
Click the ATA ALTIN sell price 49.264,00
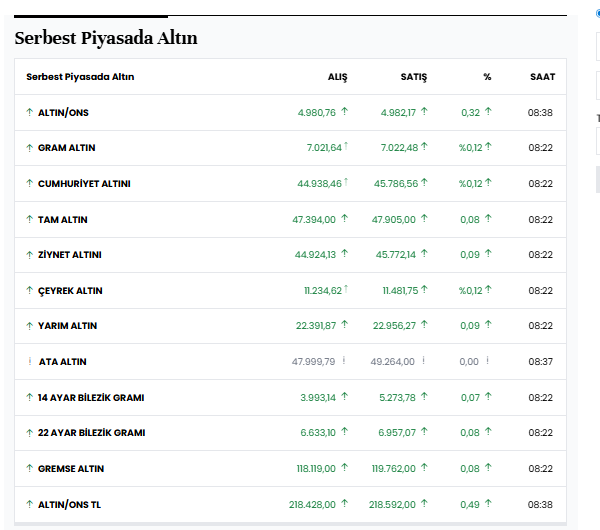pos(393,362)
